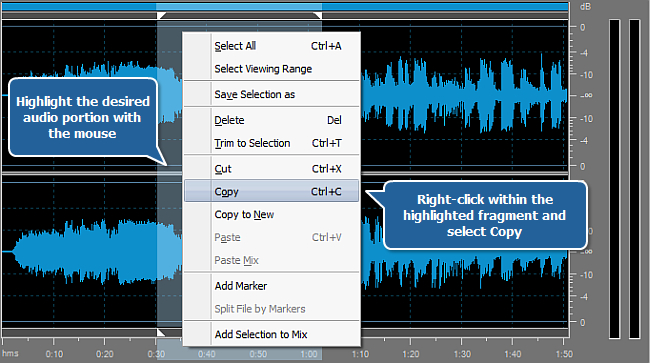The height and width of the screenshot is (363, 650).
Task: Click the bottom selection start marker triangle
Action: (161, 332)
